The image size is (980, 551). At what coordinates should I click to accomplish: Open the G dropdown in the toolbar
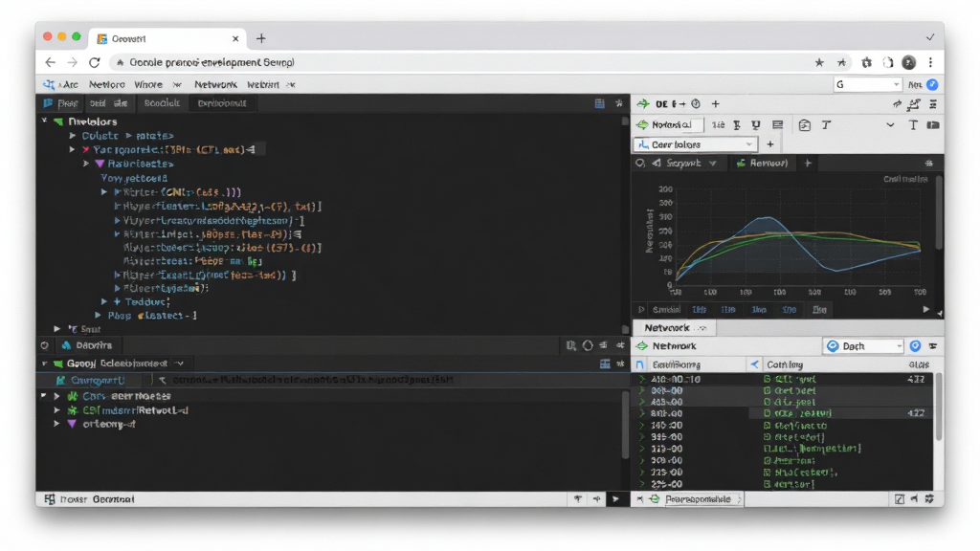point(867,84)
